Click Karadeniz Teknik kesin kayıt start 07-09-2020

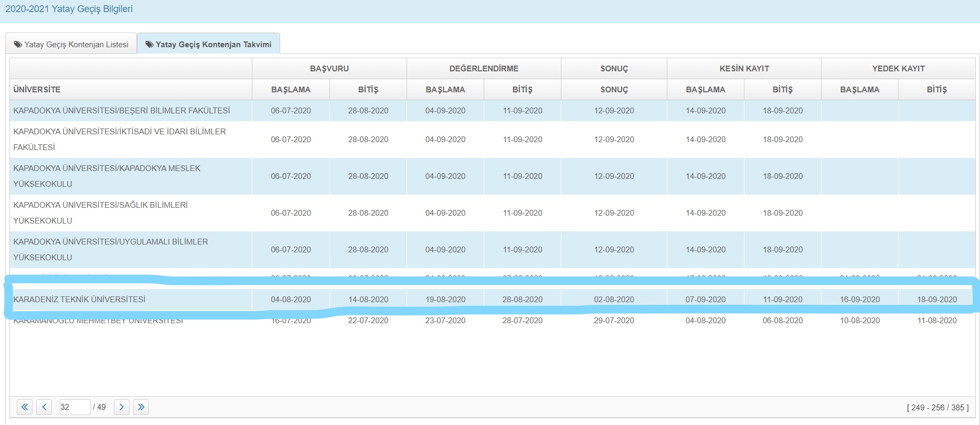tap(706, 300)
